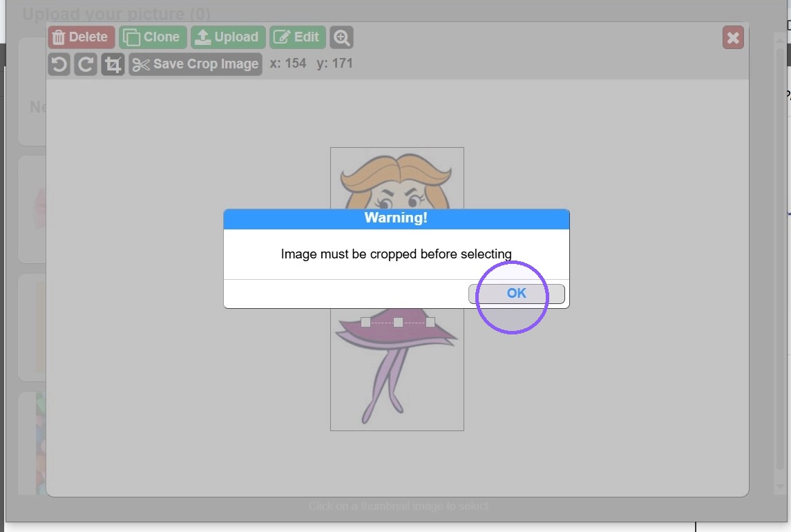Click middle crop handle on the skirt
This screenshot has width=791, height=532.
[x=398, y=322]
